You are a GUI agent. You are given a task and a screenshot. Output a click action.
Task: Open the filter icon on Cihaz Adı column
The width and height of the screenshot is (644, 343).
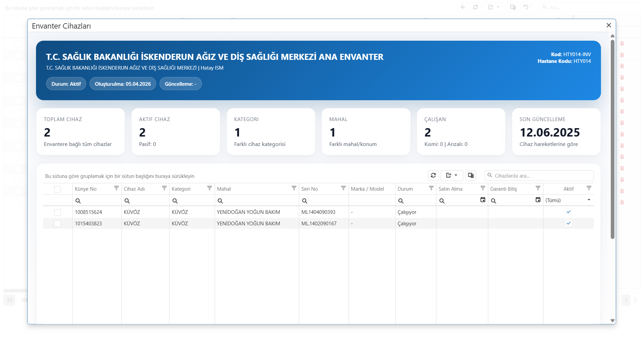pyautogui.click(x=164, y=188)
